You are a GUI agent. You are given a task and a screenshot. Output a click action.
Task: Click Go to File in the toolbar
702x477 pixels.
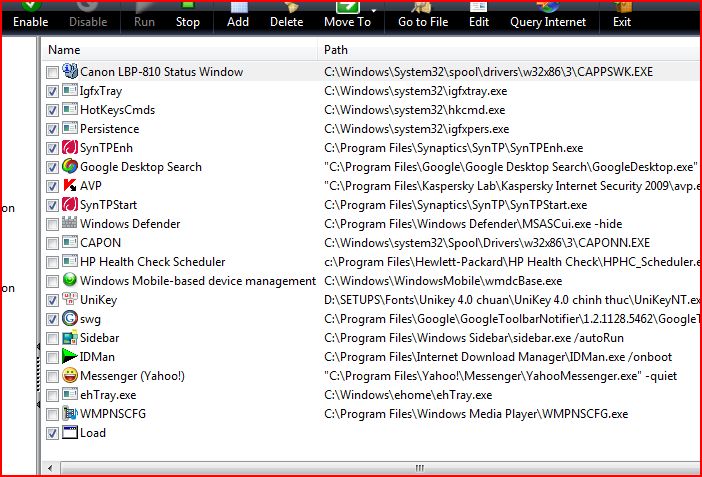(423, 22)
